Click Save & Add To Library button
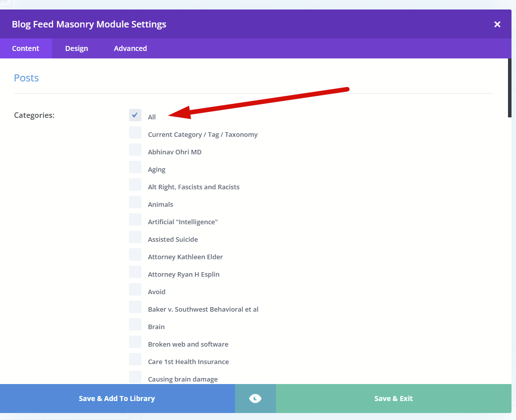Screen dimensions: 516x420 117,399
